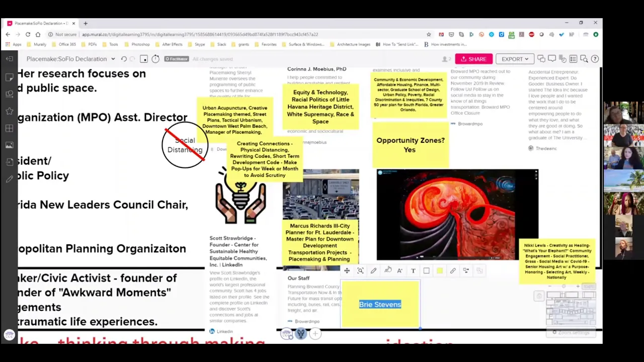Open the comments speech bubble icon
This screenshot has width=644, height=362.
coord(552,59)
